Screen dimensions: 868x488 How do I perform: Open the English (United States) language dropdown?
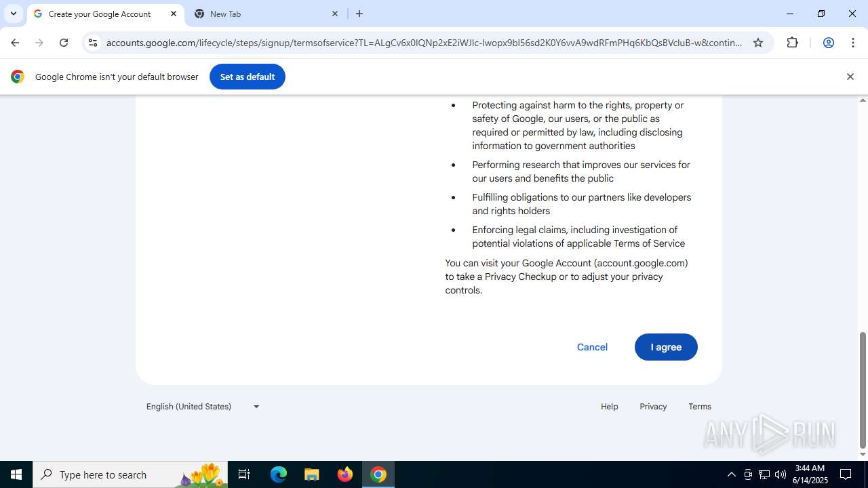pos(203,407)
